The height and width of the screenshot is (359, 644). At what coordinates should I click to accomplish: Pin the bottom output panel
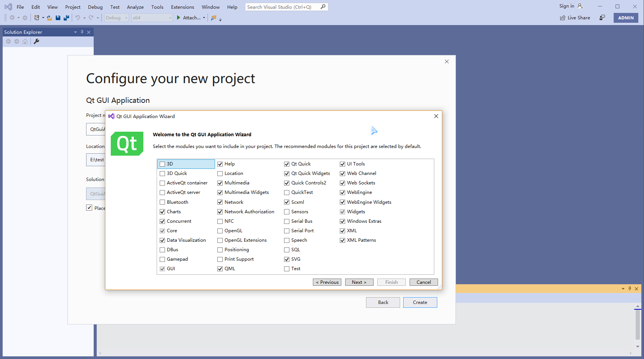(630, 289)
